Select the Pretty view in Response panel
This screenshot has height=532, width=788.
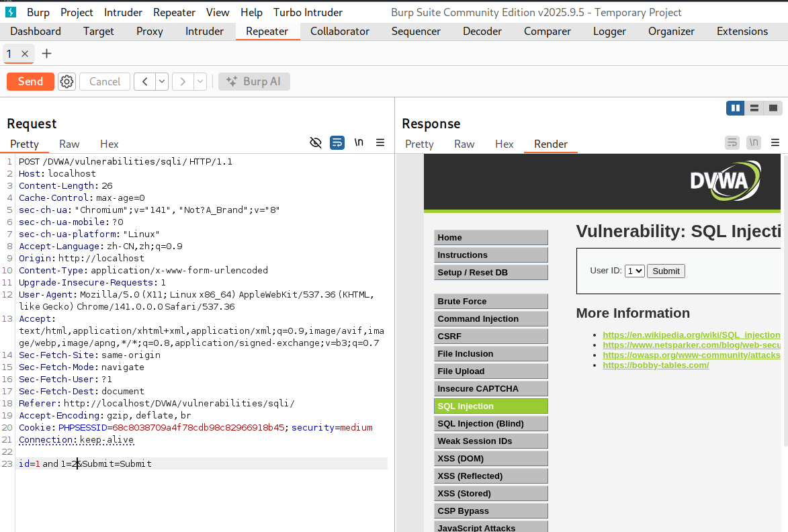[419, 144]
